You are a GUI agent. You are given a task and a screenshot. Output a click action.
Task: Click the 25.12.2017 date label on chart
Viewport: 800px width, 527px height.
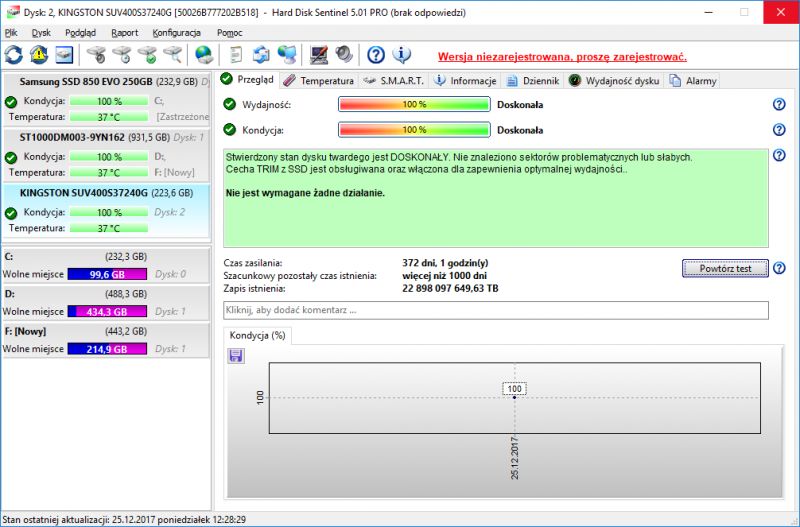click(x=514, y=458)
